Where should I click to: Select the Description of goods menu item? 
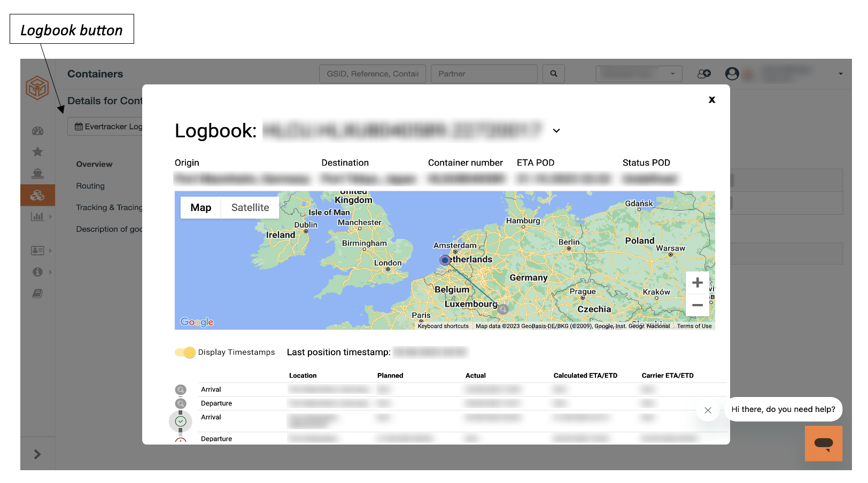click(x=109, y=229)
